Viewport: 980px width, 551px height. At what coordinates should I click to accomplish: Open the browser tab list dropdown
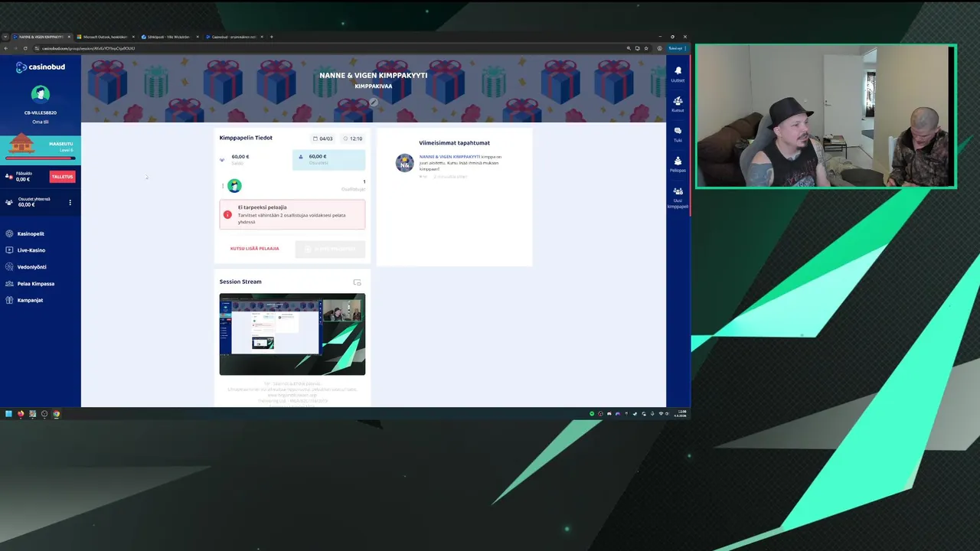(5, 37)
